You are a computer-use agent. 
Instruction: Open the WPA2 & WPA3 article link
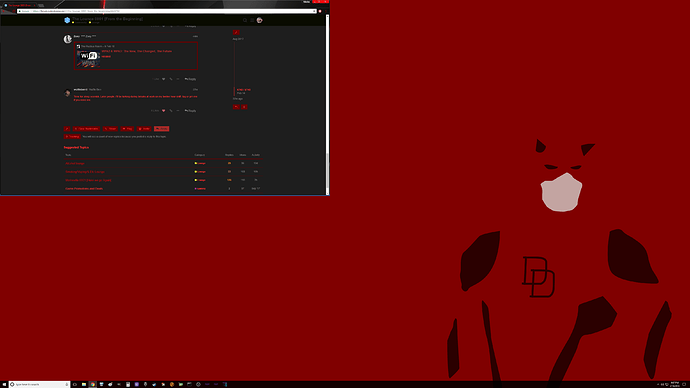(x=137, y=51)
